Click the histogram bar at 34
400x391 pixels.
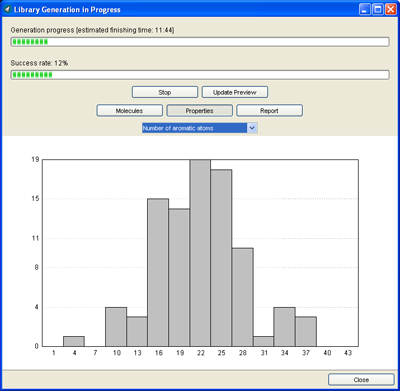[x=285, y=327]
